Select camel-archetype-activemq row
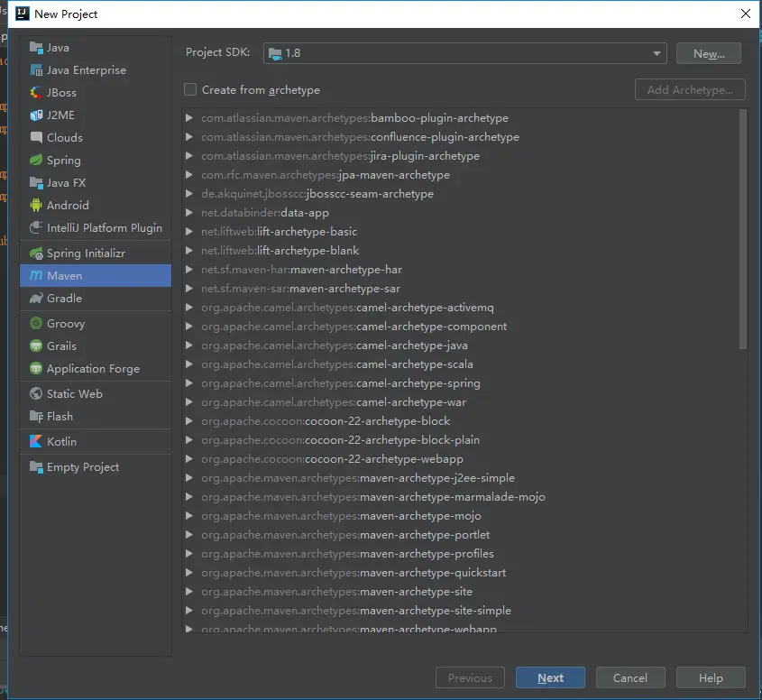The image size is (762, 700). [x=460, y=308]
